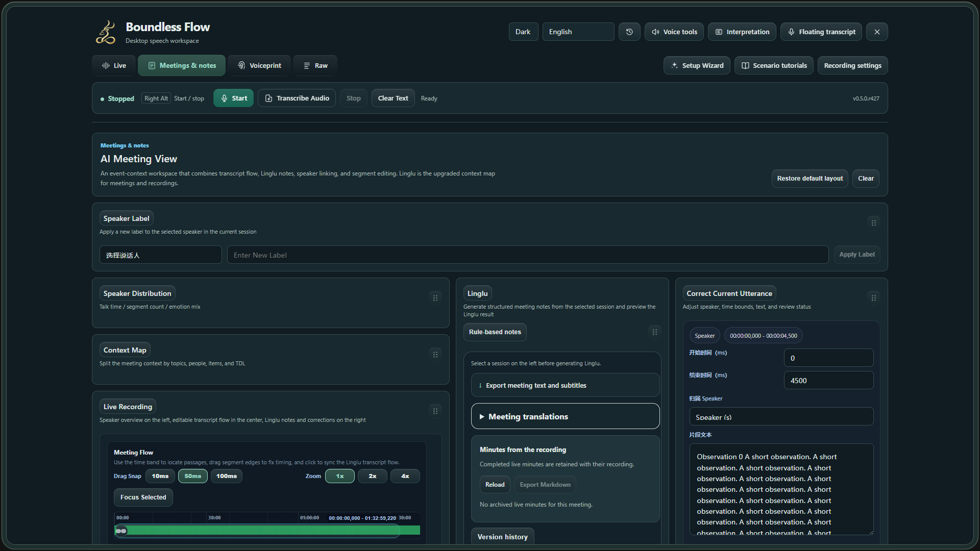Switch to the Live tab
Image resolution: width=980 pixels, height=551 pixels.
tap(114, 65)
